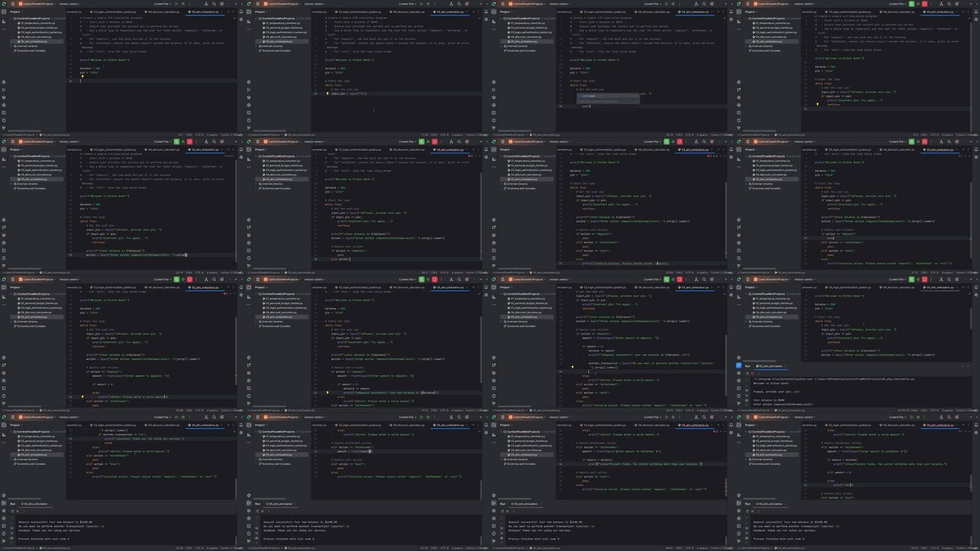Viewport: 980px width, 551px height.
Task: Open Git tool window icon in autocomplete popup screenshot
Action: pos(494,127)
